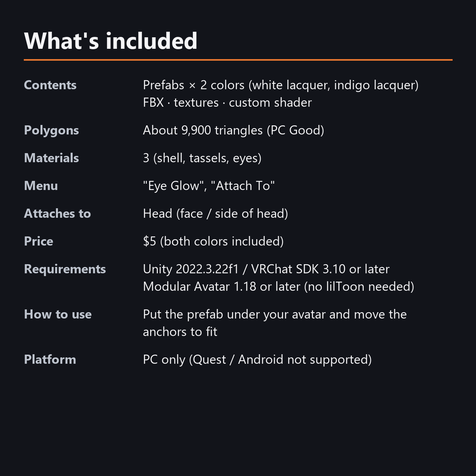Click the Modular Avatar 1.18 requirement line
This screenshot has height=476, width=476.
pyautogui.click(x=278, y=286)
